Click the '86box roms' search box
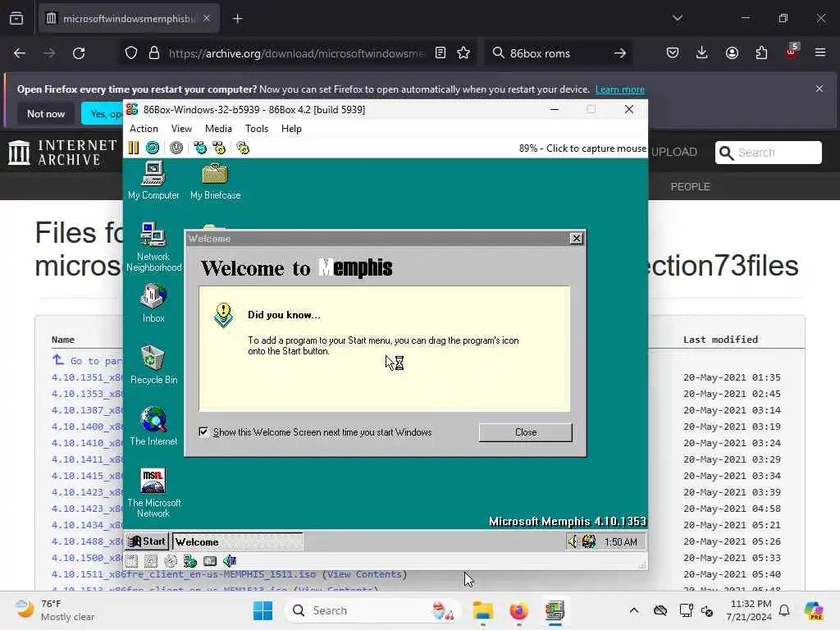The image size is (840, 630). (557, 53)
